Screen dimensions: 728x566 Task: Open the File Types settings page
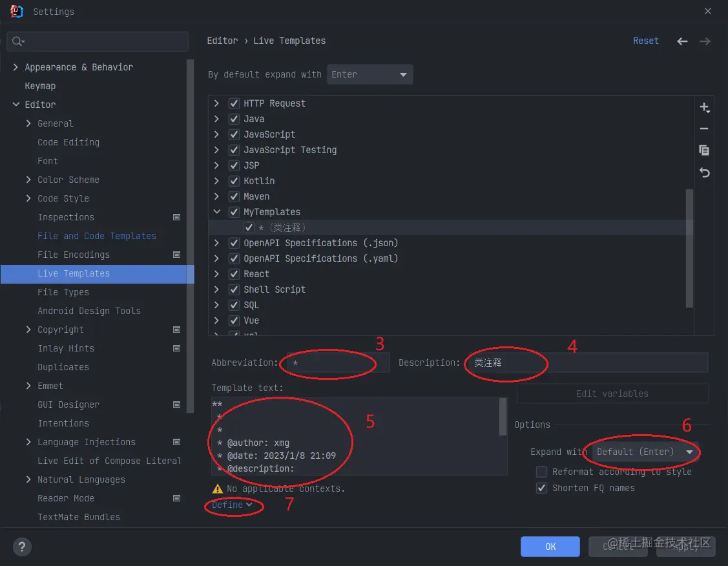tap(63, 292)
